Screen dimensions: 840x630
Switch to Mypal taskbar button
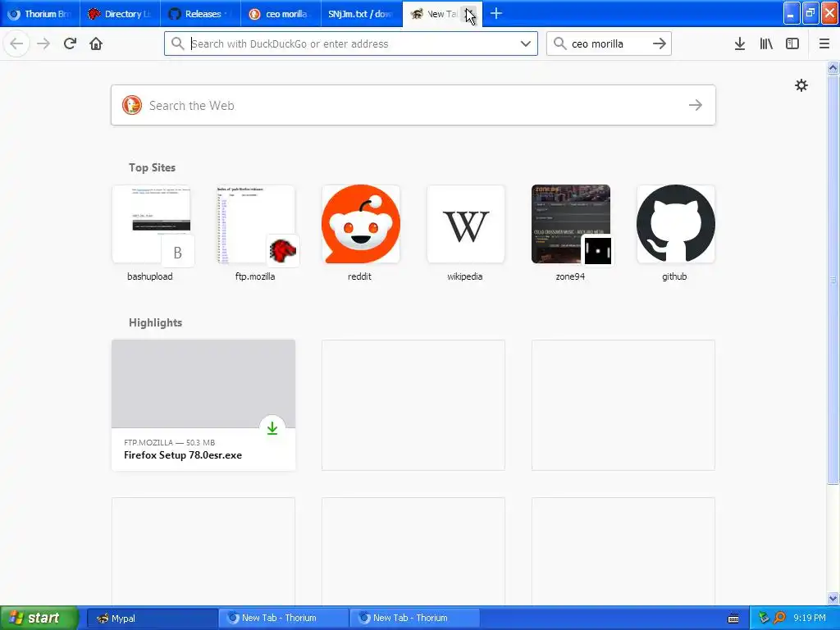152,618
